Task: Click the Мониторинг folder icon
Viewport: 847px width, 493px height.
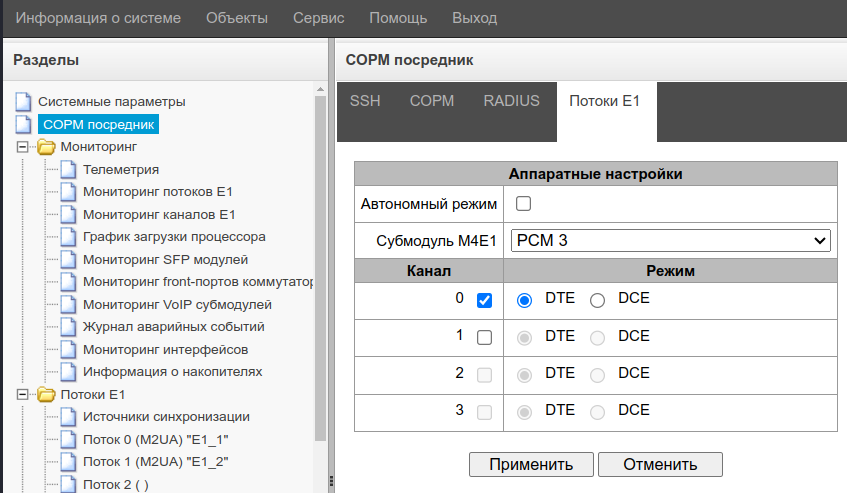Action: click(x=46, y=147)
